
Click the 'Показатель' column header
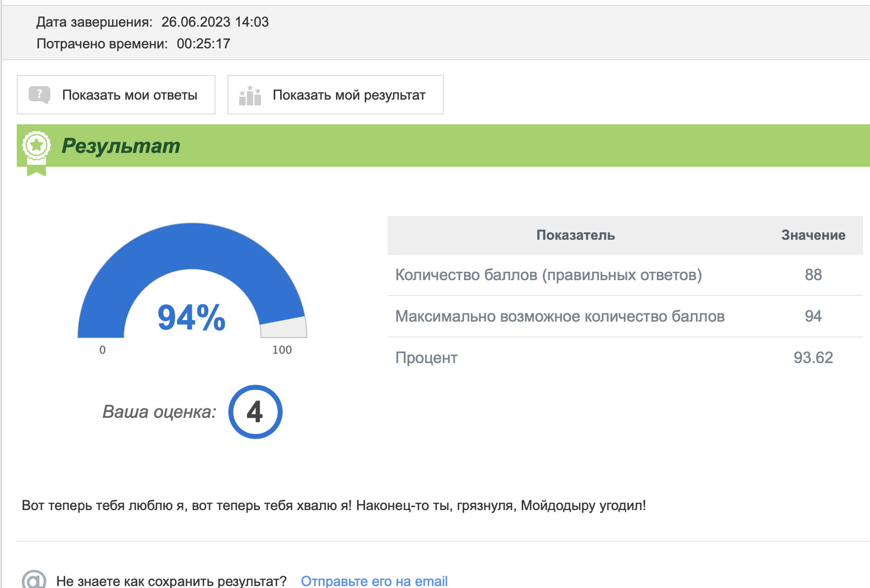click(576, 235)
